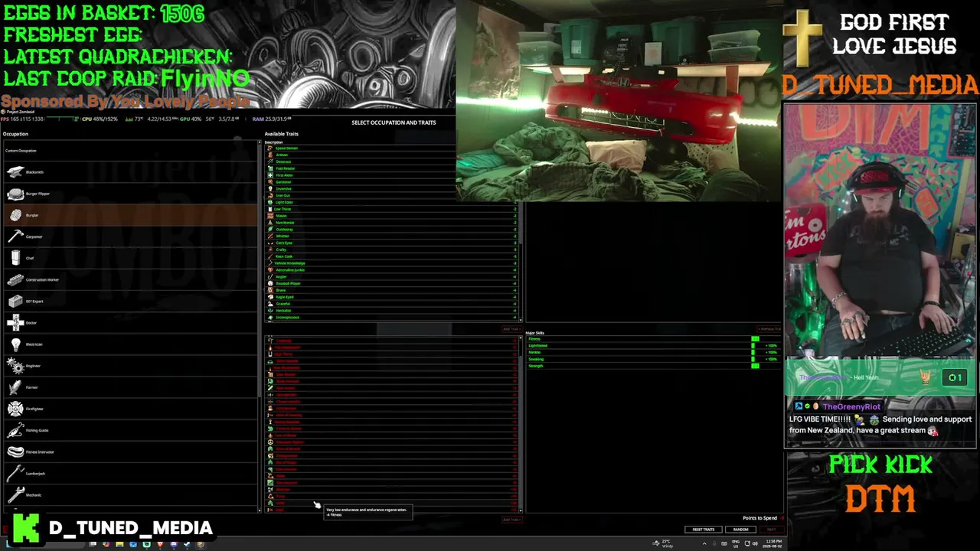
Task: Choose the Chef hat icon
Action: pyautogui.click(x=15, y=258)
